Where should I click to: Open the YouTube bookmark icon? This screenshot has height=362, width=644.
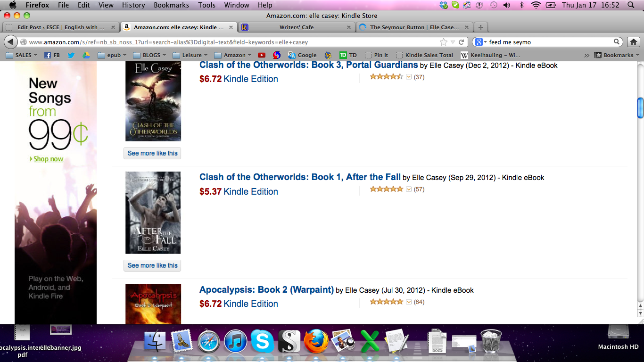coord(262,55)
